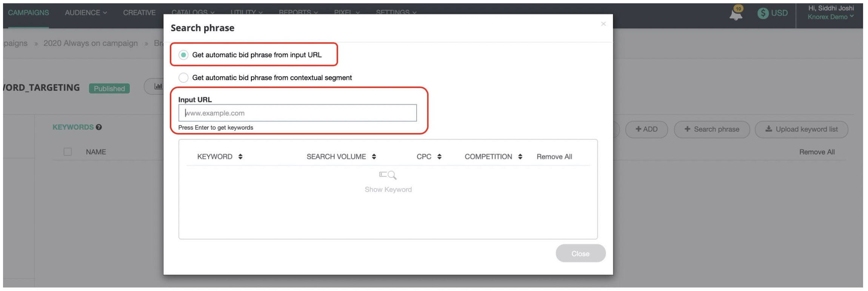Sort by CPC column arrows
868x291 pixels.
[x=439, y=157]
